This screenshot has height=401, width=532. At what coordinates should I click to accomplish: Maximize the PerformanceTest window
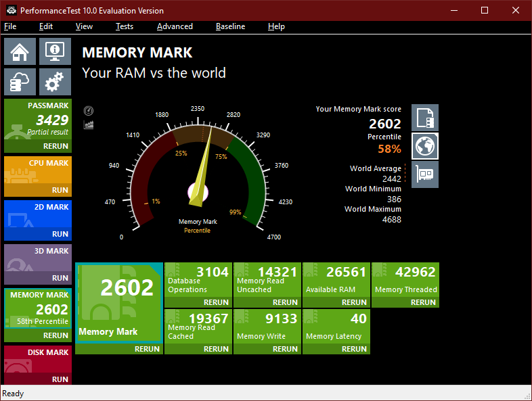(485, 11)
